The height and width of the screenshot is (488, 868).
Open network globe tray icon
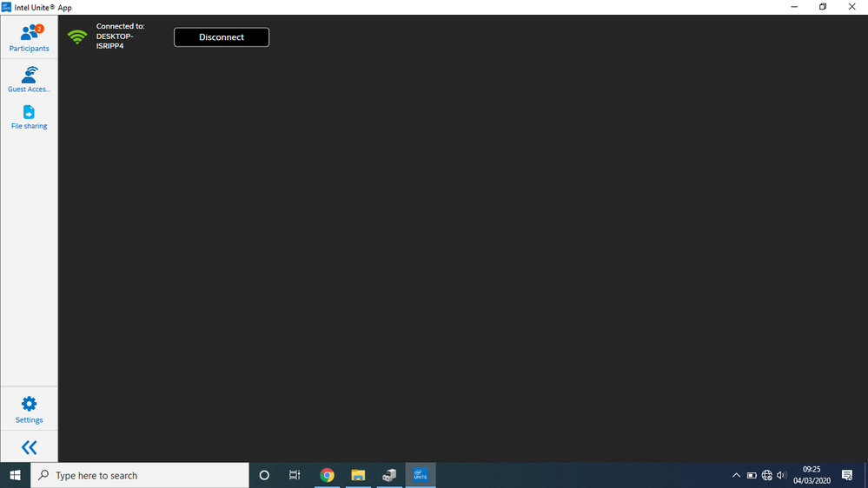(x=766, y=475)
